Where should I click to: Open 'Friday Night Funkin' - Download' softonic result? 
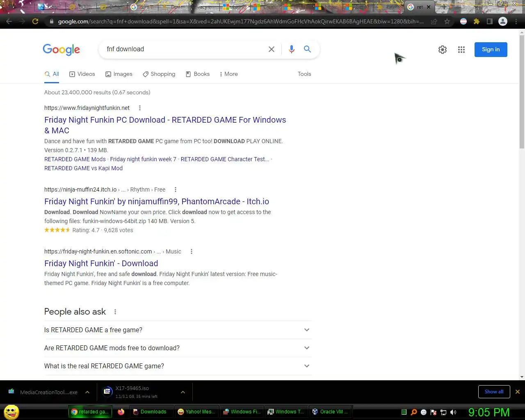(x=101, y=263)
